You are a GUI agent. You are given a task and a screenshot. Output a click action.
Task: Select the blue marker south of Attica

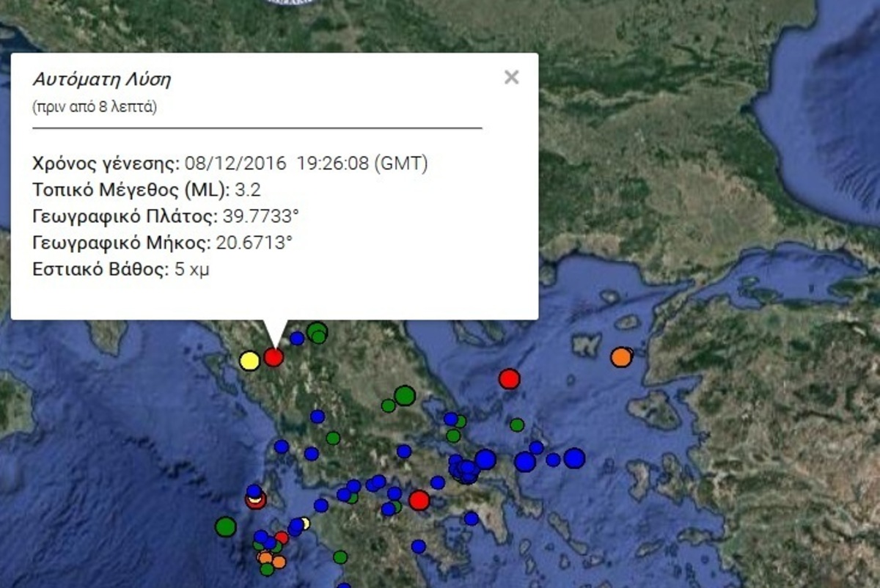(471, 519)
